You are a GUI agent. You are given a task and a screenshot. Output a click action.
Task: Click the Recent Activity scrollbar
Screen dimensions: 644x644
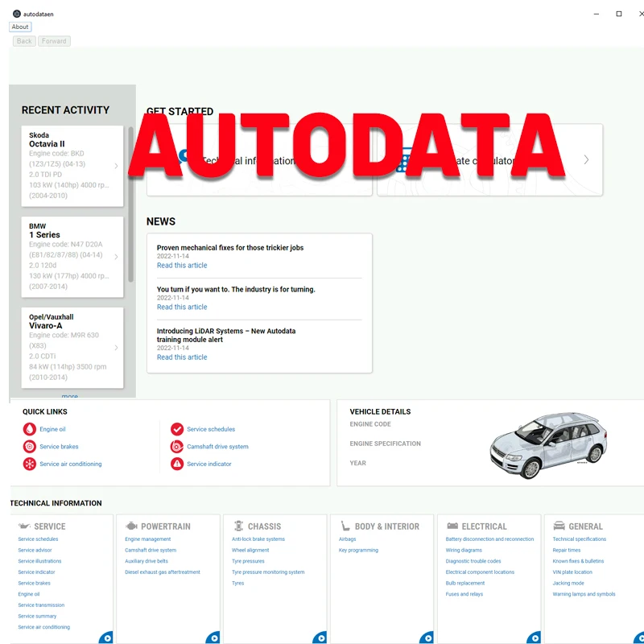130,204
